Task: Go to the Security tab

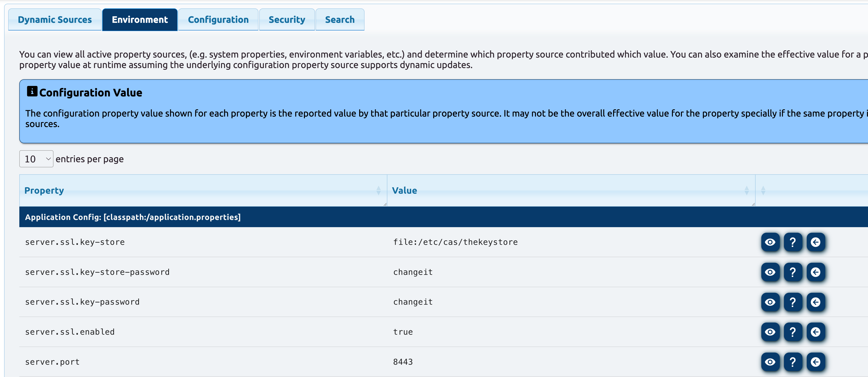Action: [287, 20]
